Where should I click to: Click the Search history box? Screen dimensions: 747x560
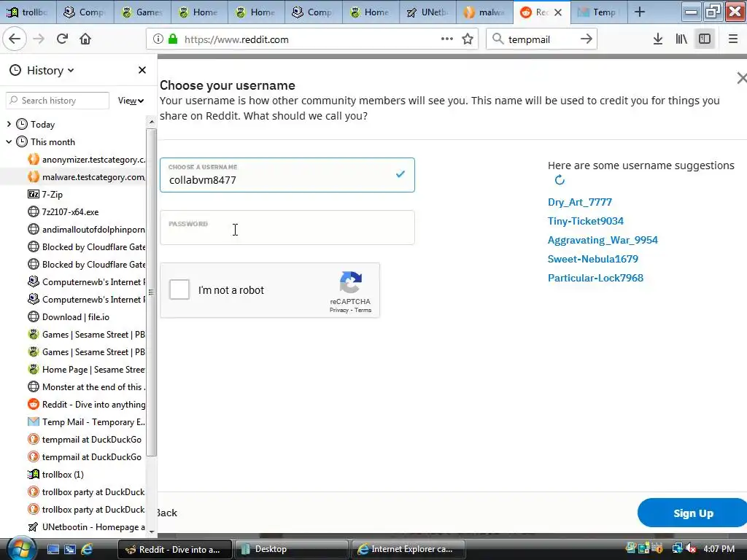(58, 101)
